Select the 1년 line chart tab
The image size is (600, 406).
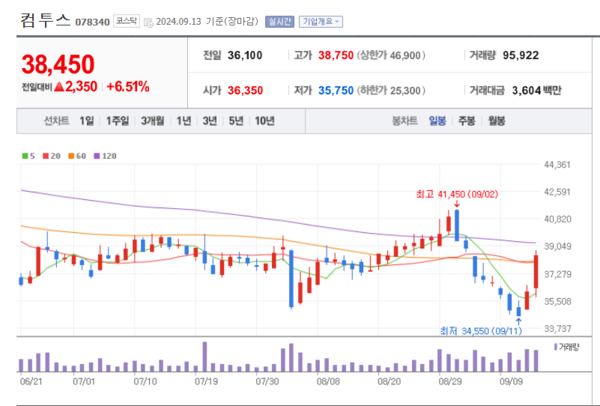point(184,121)
